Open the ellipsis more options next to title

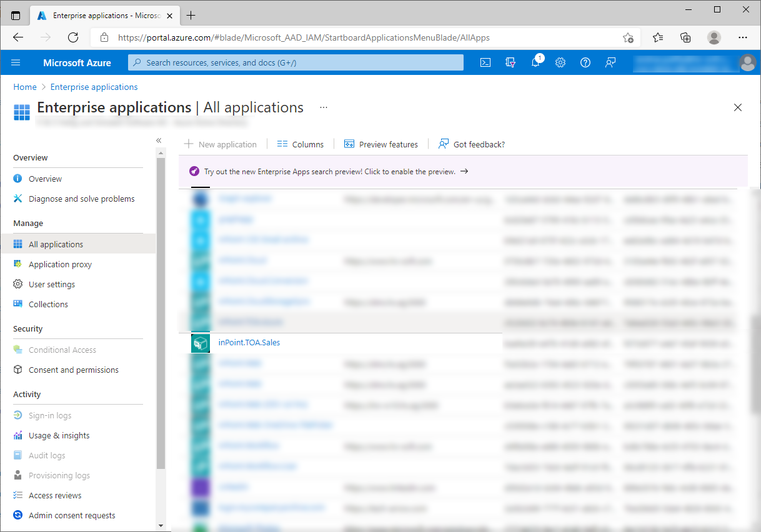coord(324,107)
